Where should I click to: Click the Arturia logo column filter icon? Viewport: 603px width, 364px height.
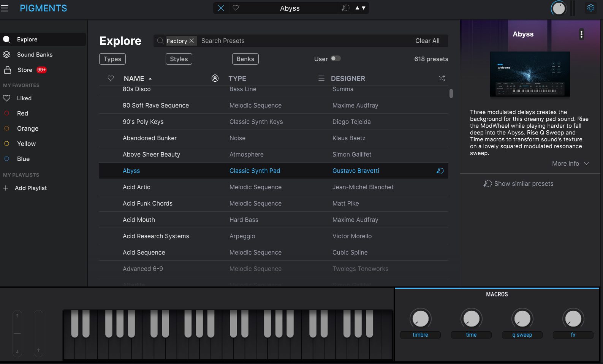215,78
